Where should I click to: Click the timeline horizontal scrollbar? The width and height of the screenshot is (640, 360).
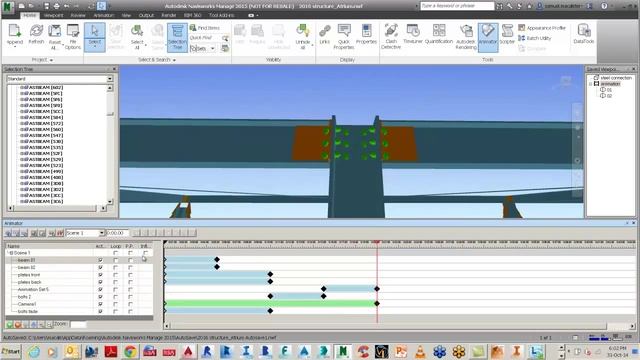pos(400,326)
